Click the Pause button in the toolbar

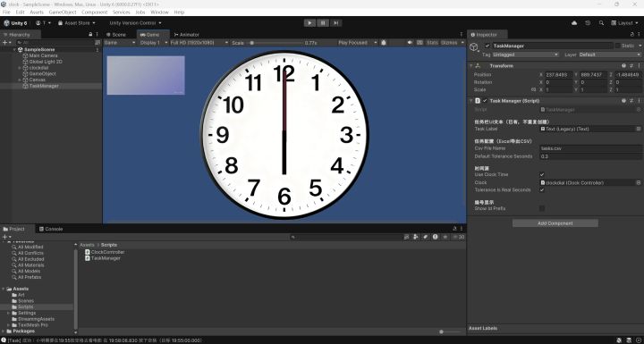pos(323,23)
